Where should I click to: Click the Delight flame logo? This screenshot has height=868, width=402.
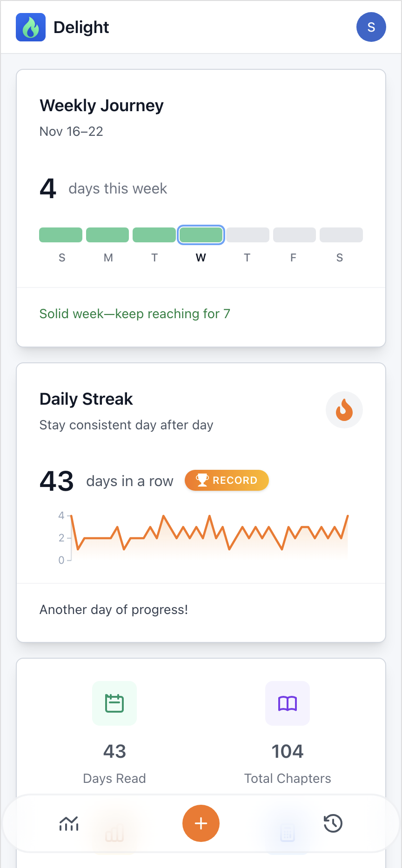[x=30, y=27]
